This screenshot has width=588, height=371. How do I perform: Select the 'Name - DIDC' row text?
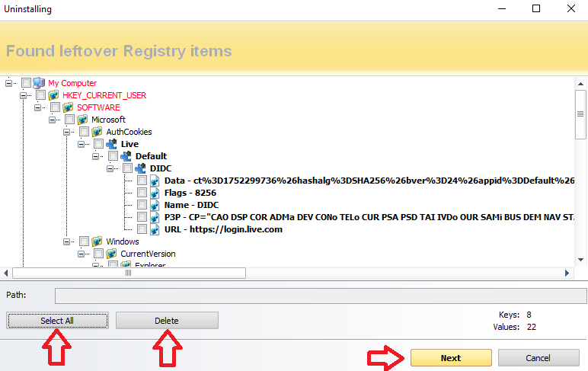[191, 205]
